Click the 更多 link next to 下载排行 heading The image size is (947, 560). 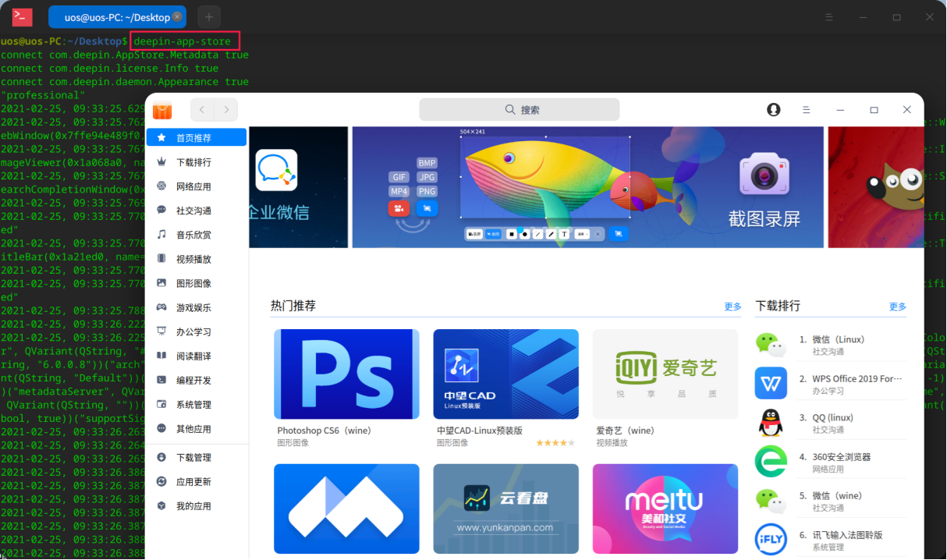pyautogui.click(x=898, y=307)
